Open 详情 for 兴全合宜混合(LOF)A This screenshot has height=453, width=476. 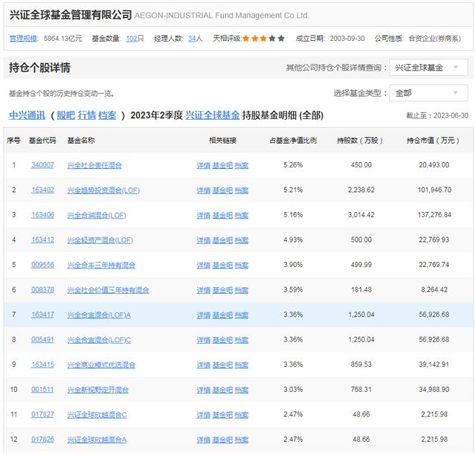(x=203, y=315)
